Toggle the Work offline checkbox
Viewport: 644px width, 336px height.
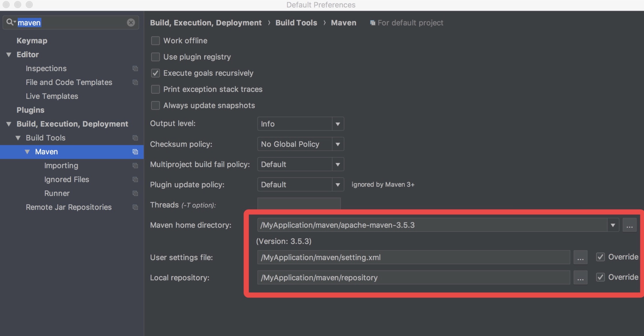click(x=156, y=40)
